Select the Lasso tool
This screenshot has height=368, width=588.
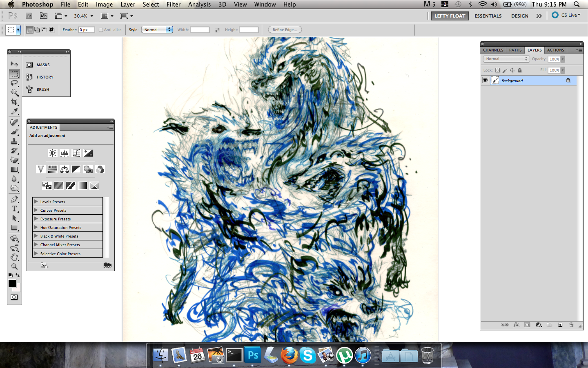14,83
